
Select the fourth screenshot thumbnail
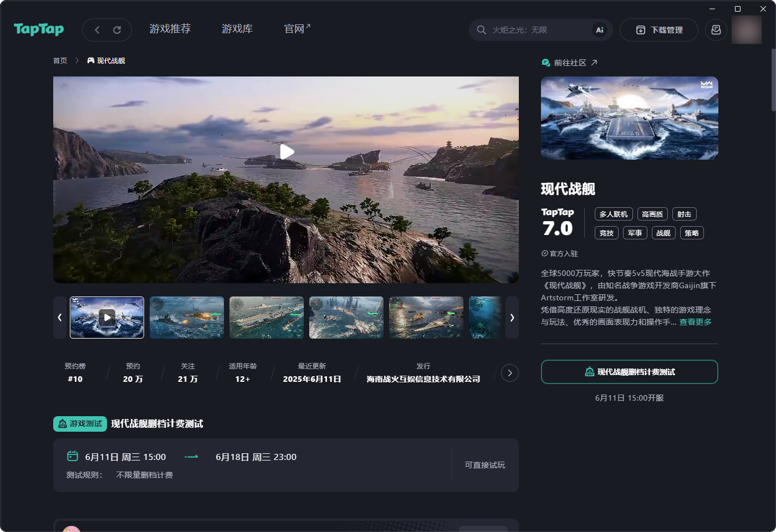[346, 318]
